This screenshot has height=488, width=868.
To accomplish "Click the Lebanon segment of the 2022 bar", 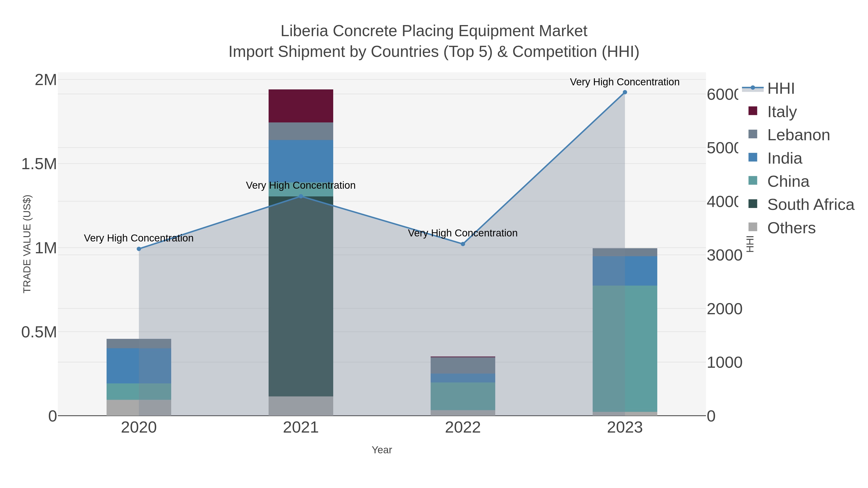I will coord(463,365).
